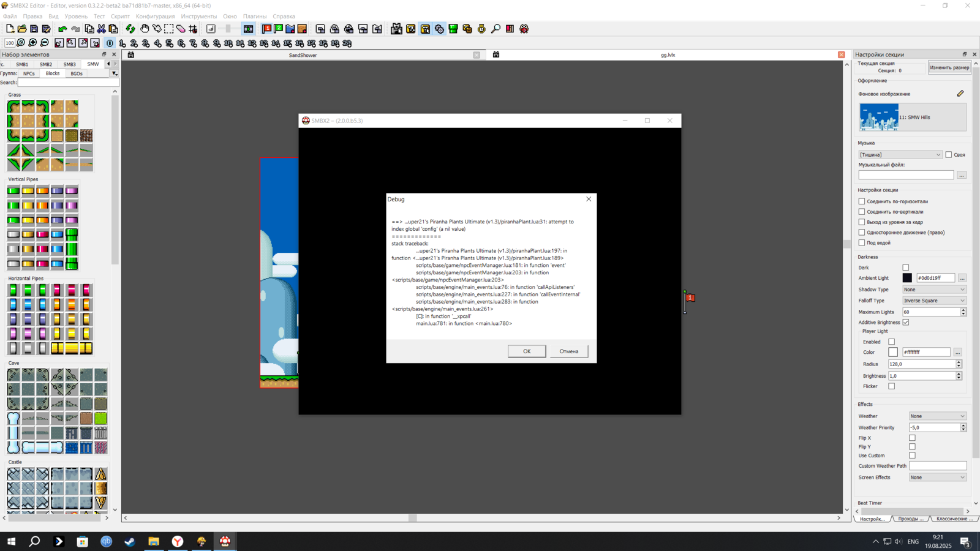Uncheck Additive Brightness
Image resolution: width=980 pixels, height=551 pixels.
point(906,323)
